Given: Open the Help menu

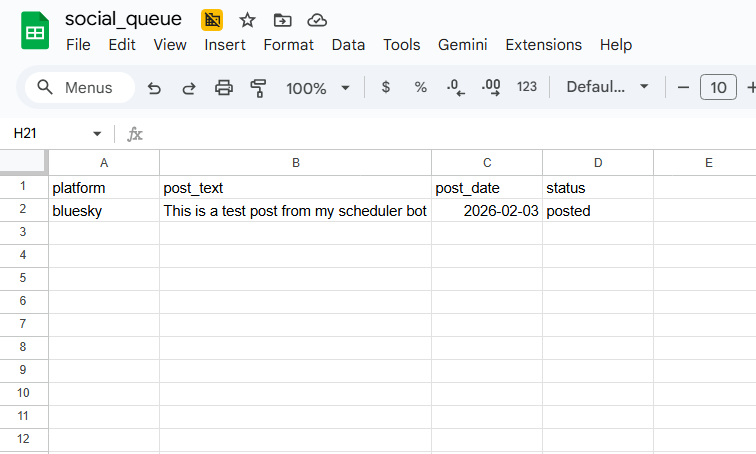Looking at the screenshot, I should (616, 45).
